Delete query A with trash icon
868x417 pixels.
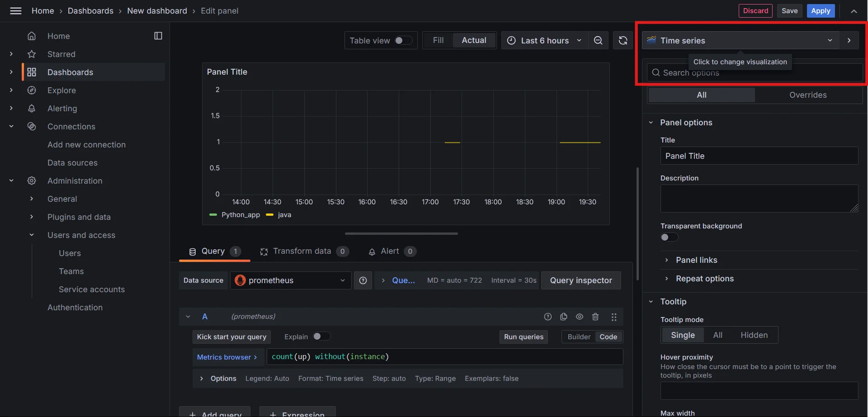pyautogui.click(x=595, y=317)
